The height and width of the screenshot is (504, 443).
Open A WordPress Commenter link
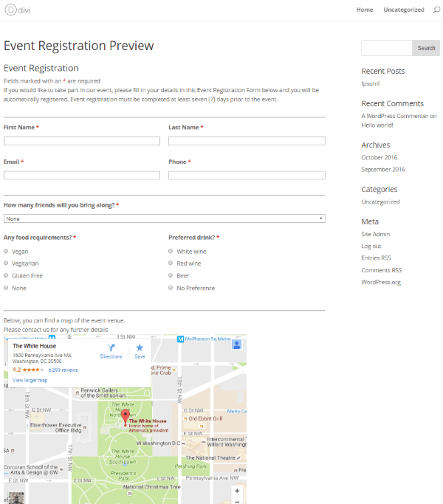click(395, 116)
